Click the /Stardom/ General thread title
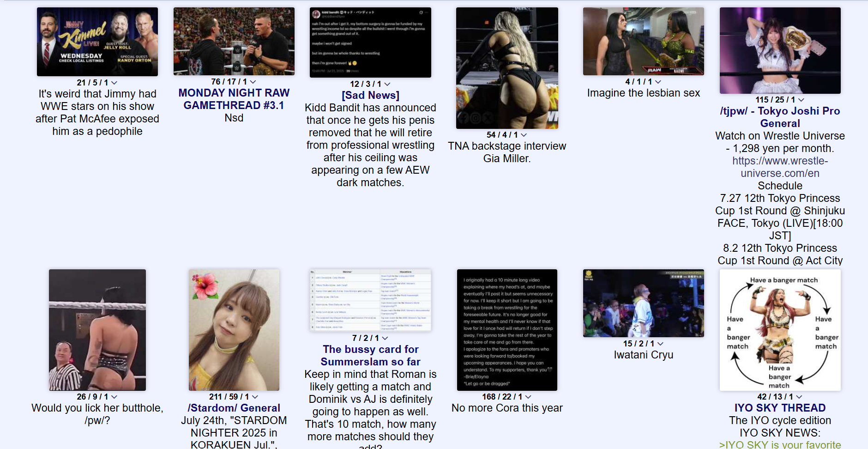868x449 pixels. coord(234,408)
